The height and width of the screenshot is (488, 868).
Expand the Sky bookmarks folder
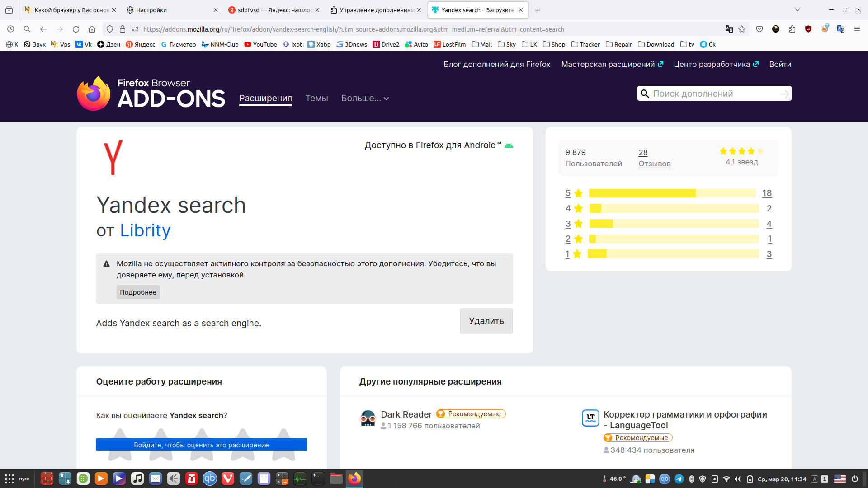click(x=507, y=44)
